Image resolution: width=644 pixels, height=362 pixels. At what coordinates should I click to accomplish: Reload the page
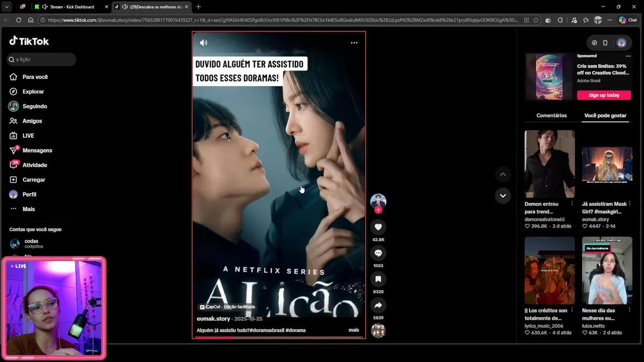coord(19,20)
